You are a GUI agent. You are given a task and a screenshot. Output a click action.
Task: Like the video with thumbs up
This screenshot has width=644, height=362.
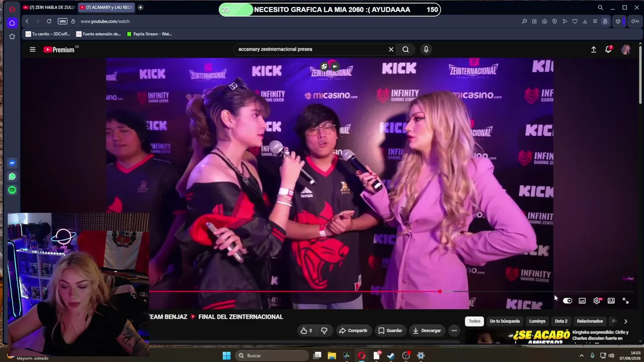pos(306,331)
